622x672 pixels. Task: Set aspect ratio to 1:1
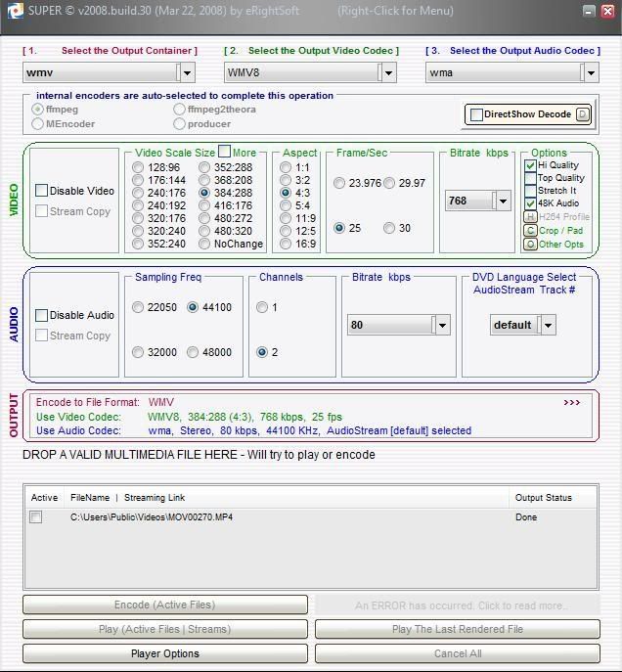(286, 167)
